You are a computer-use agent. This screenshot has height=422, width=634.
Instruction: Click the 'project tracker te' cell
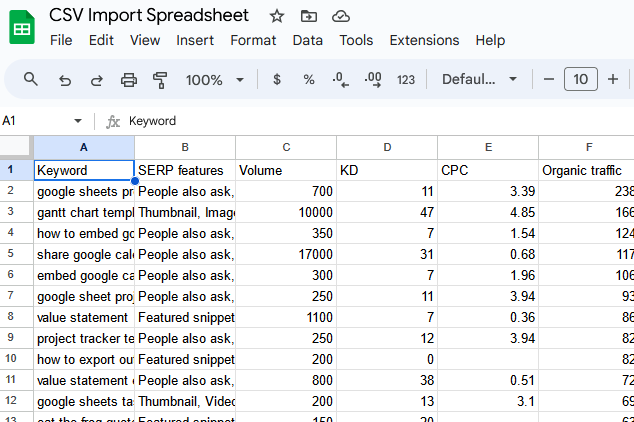(x=84, y=338)
